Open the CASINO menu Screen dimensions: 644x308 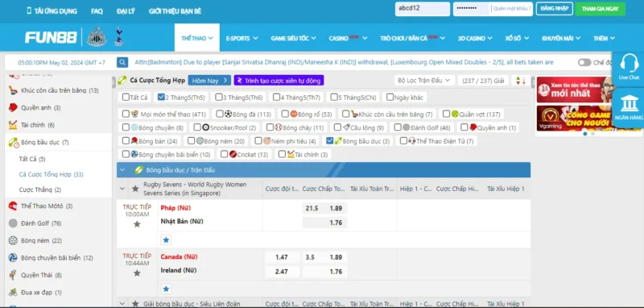(x=348, y=38)
